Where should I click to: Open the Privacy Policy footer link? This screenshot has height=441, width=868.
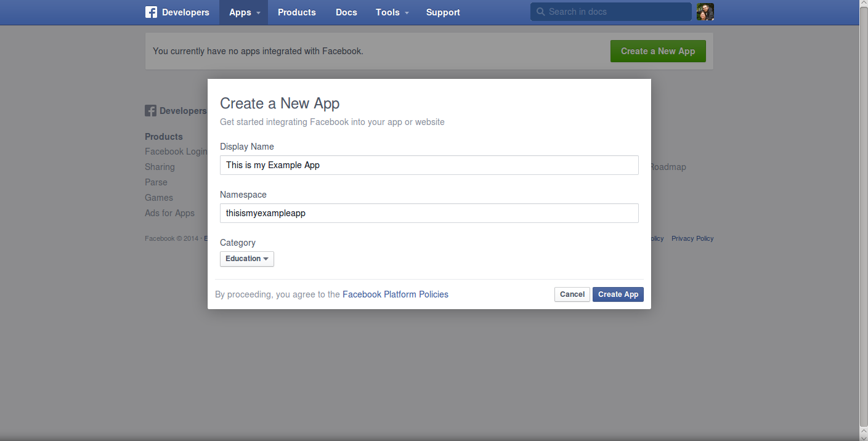tap(692, 238)
